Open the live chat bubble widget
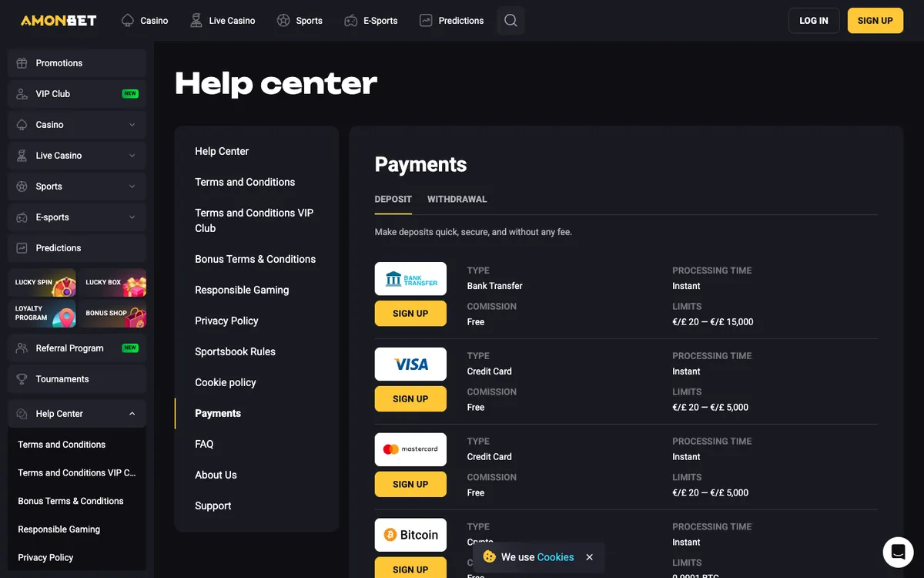The image size is (924, 578). point(898,552)
